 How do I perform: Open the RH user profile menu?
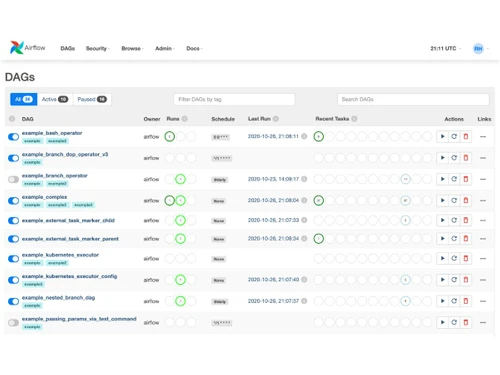click(x=481, y=49)
